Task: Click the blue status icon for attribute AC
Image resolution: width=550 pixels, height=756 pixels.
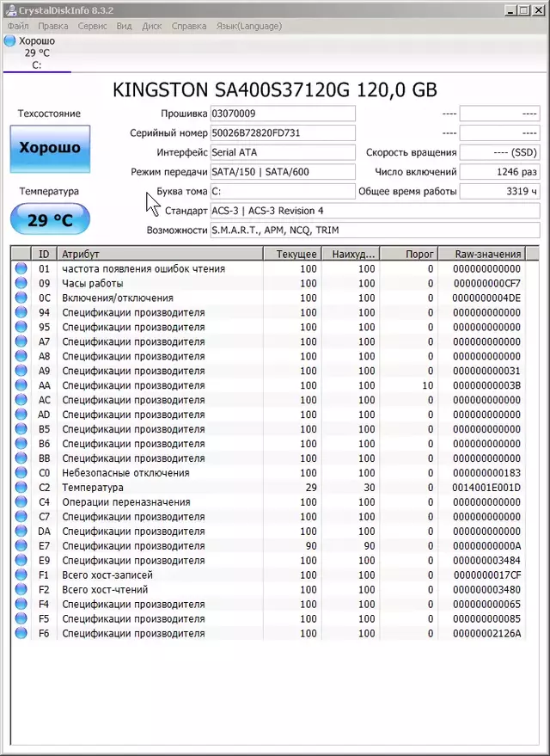Action: [21, 400]
